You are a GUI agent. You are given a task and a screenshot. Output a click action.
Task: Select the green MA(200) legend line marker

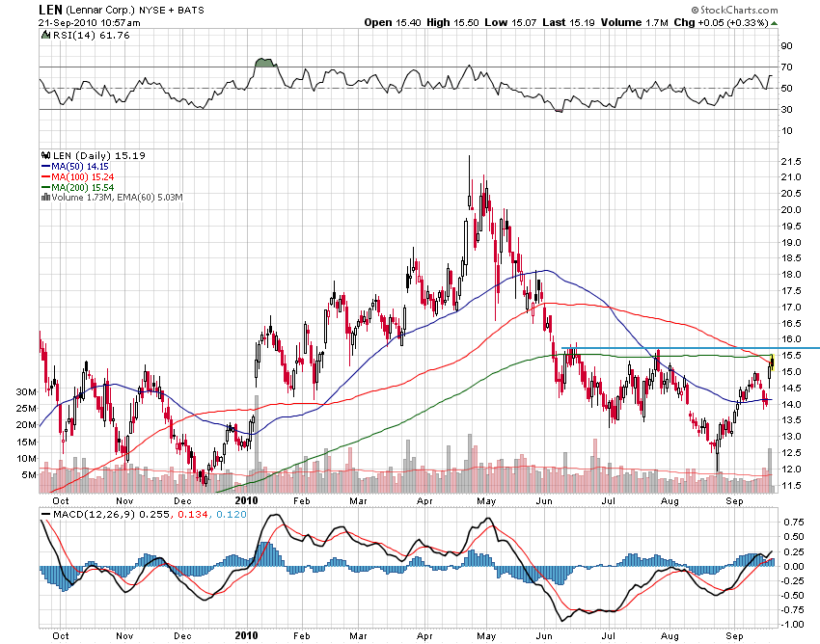pyautogui.click(x=46, y=187)
